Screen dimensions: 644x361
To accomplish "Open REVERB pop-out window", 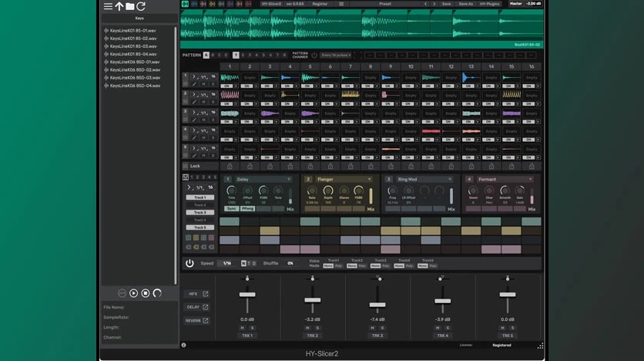I will point(206,321).
